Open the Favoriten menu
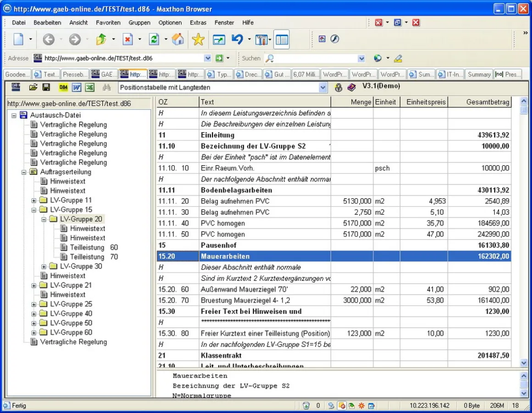Viewport: 532px width, 413px height. pyautogui.click(x=108, y=22)
